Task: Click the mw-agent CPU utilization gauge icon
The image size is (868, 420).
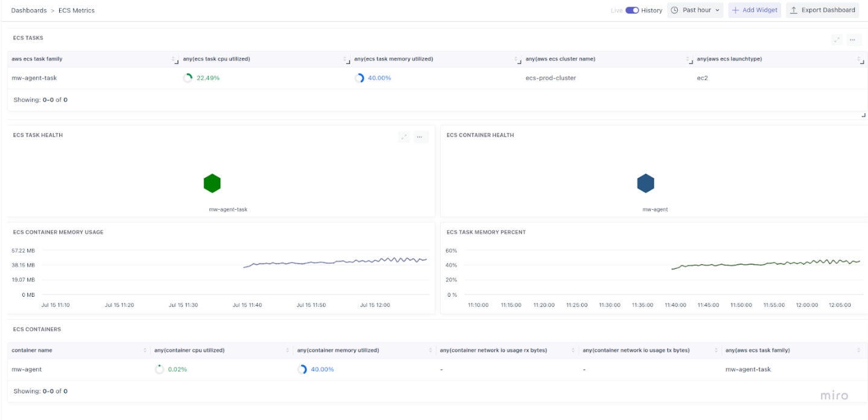Action: point(160,369)
